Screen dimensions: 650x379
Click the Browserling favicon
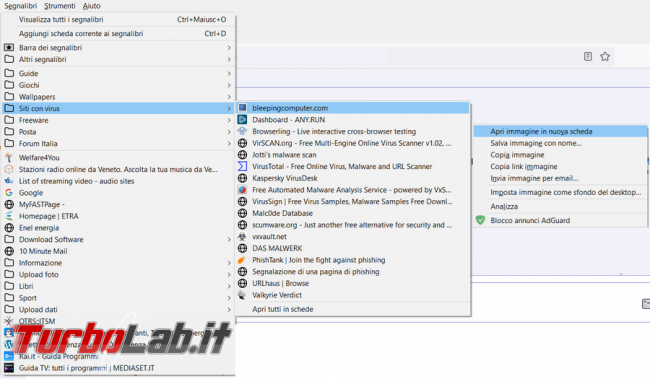pyautogui.click(x=243, y=131)
